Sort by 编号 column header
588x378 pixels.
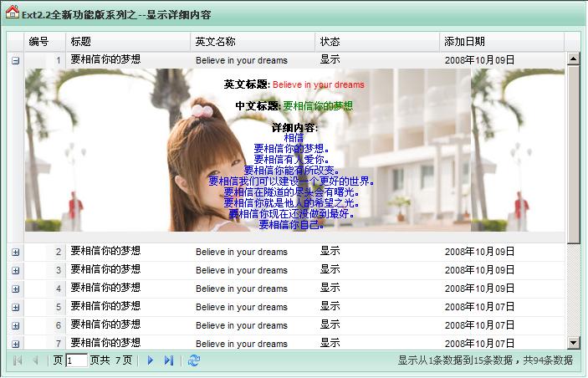click(x=44, y=42)
